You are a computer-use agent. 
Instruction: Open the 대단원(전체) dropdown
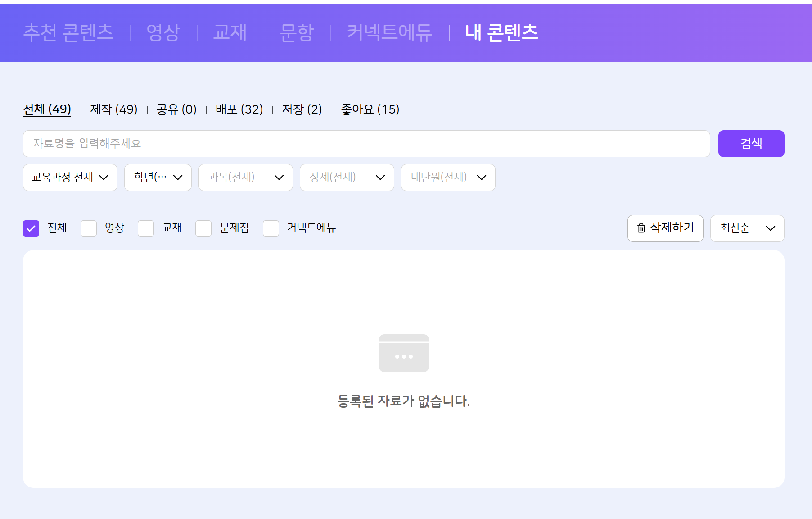(x=448, y=178)
